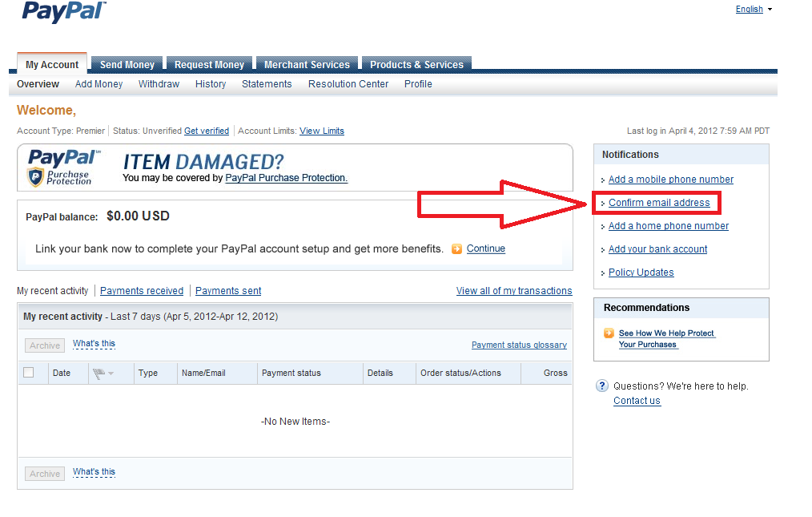Open the Payment status glossary link
This screenshot has height=517, width=812.
click(519, 345)
